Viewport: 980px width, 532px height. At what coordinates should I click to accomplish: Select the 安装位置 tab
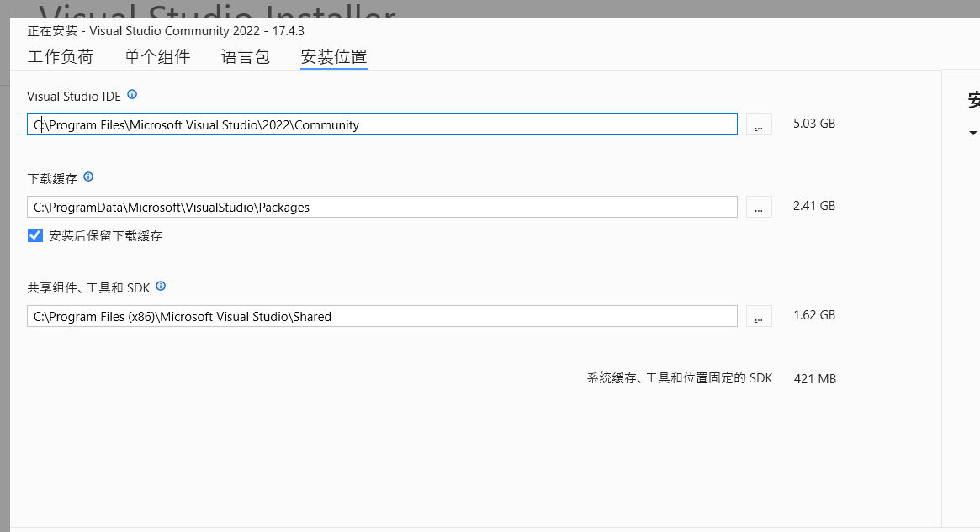(334, 57)
